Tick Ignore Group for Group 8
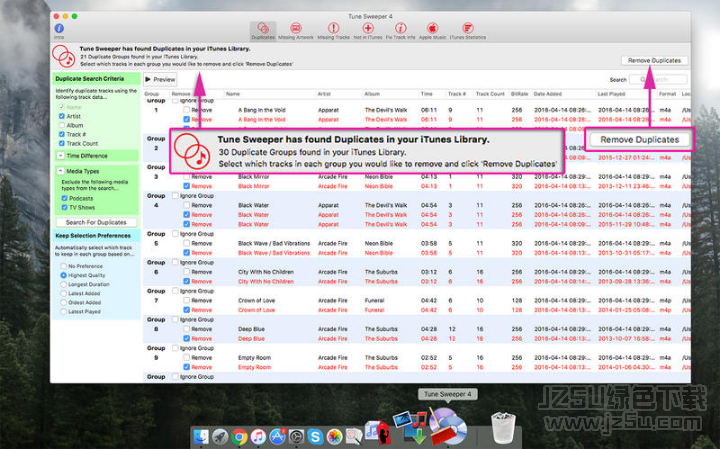The width and height of the screenshot is (720, 449). (175, 319)
